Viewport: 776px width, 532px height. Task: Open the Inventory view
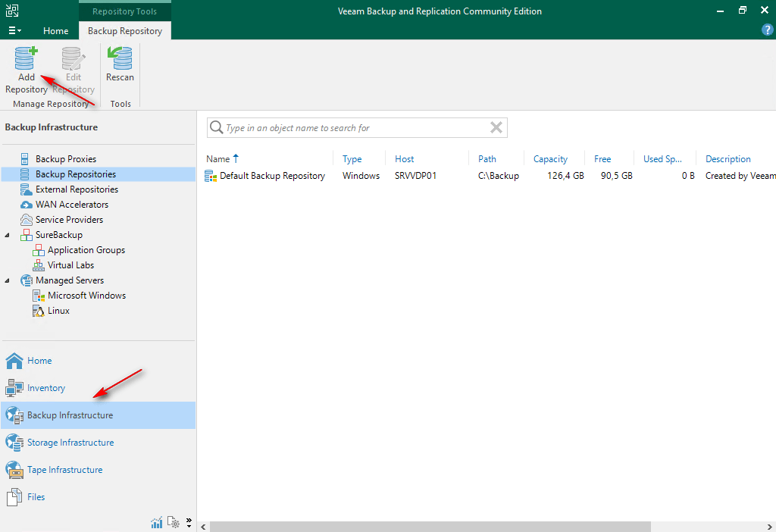[46, 388]
